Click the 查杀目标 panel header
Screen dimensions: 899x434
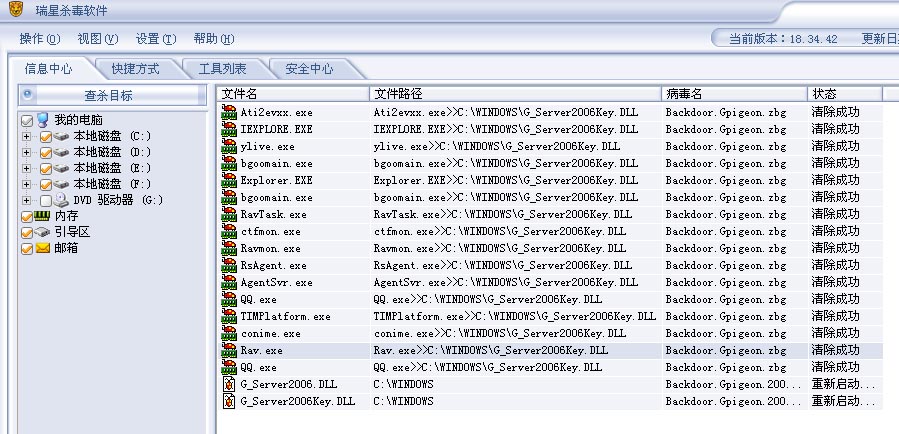112,95
